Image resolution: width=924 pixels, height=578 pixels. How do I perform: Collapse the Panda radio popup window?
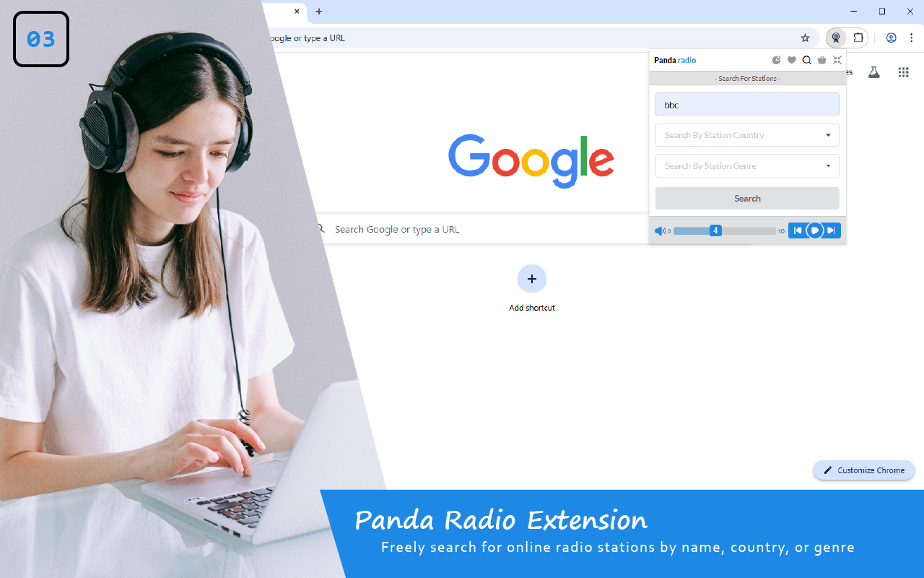837,60
